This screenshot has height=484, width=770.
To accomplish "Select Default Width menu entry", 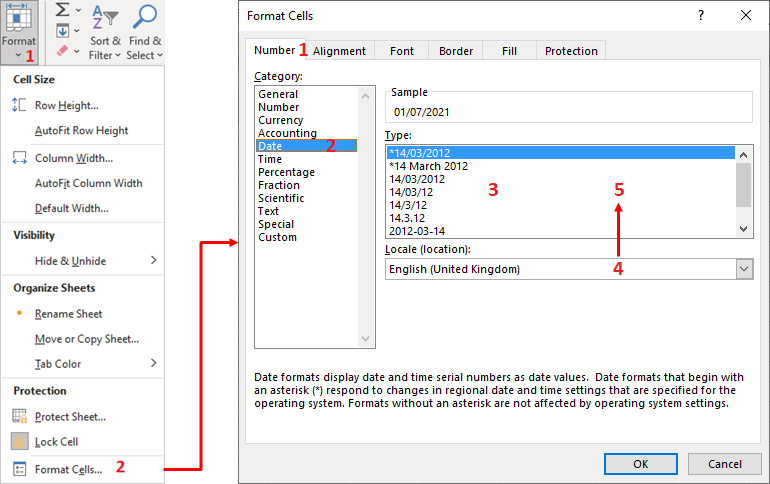I will pos(72,208).
